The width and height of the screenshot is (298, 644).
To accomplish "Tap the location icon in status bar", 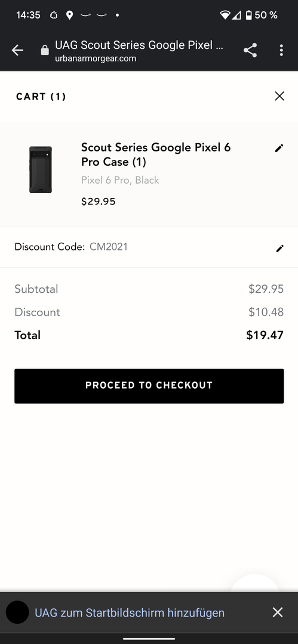I will pyautogui.click(x=69, y=15).
